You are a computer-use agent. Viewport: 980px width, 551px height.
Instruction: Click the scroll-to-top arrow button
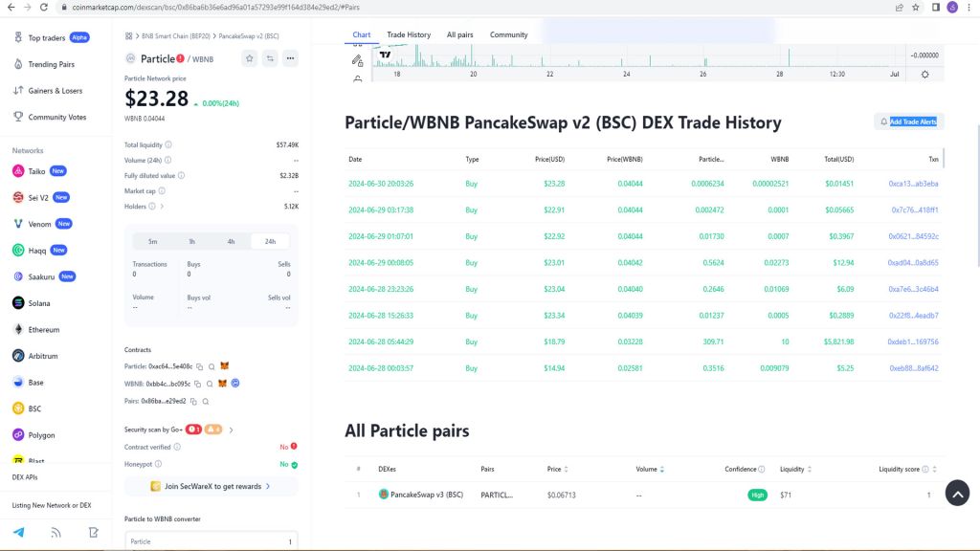[x=957, y=492]
